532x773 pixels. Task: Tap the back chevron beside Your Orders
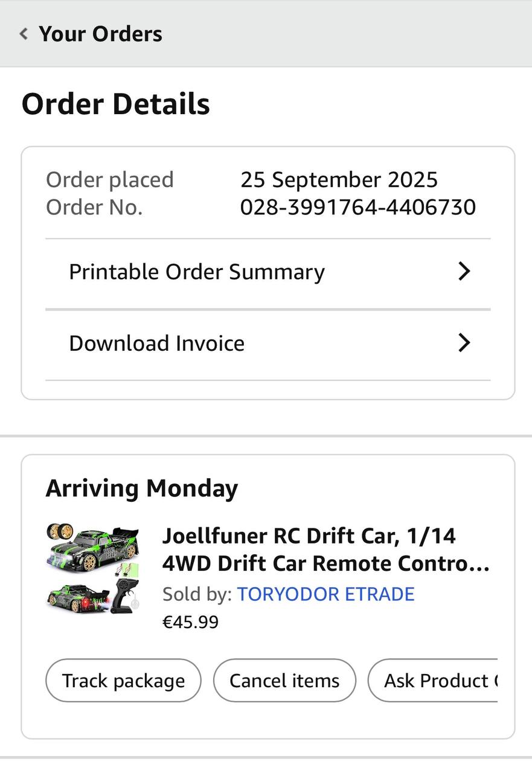click(24, 34)
